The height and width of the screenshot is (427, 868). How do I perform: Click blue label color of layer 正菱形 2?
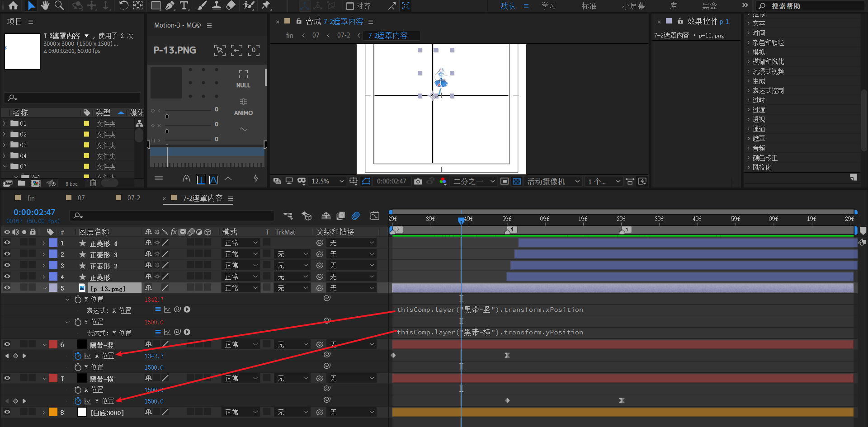pos(53,265)
